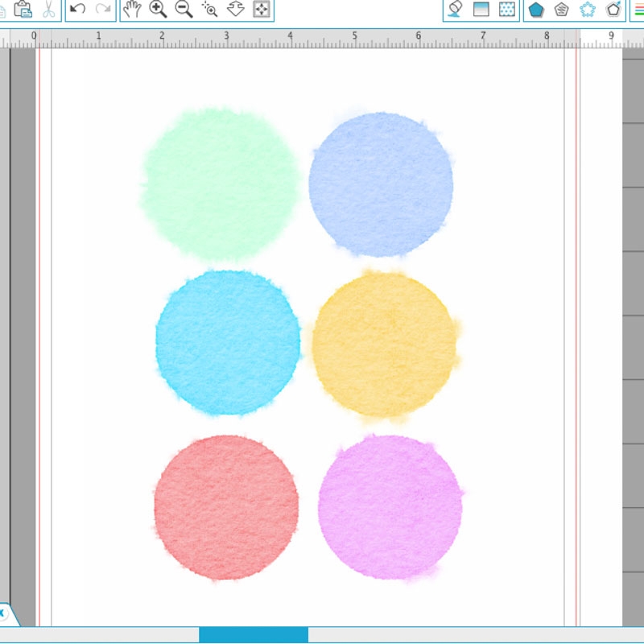644x644 pixels.
Task: Open the Fill Pattern dotted icon
Action: (x=507, y=9)
